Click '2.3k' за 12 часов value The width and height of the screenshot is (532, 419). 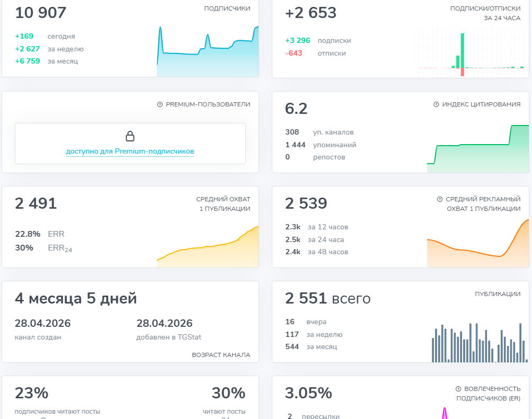pos(293,227)
